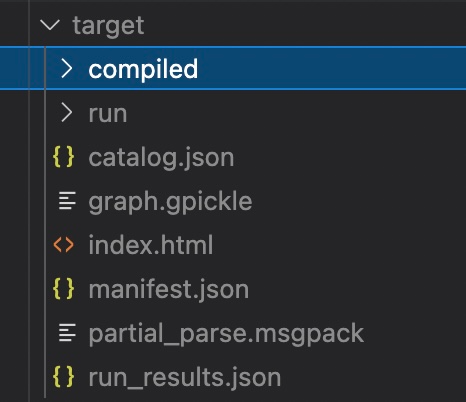Collapse the target folder chevron
The height and width of the screenshot is (402, 466).
[x=50, y=25]
